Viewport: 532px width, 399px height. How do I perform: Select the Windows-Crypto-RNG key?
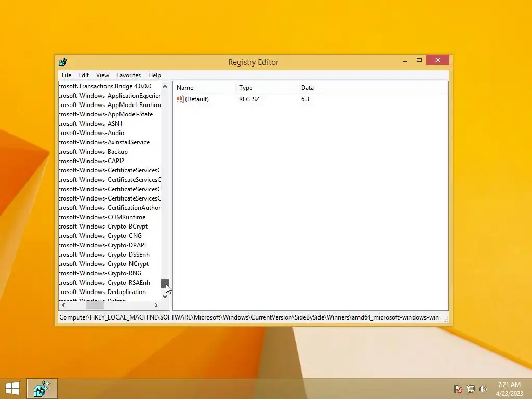click(100, 273)
